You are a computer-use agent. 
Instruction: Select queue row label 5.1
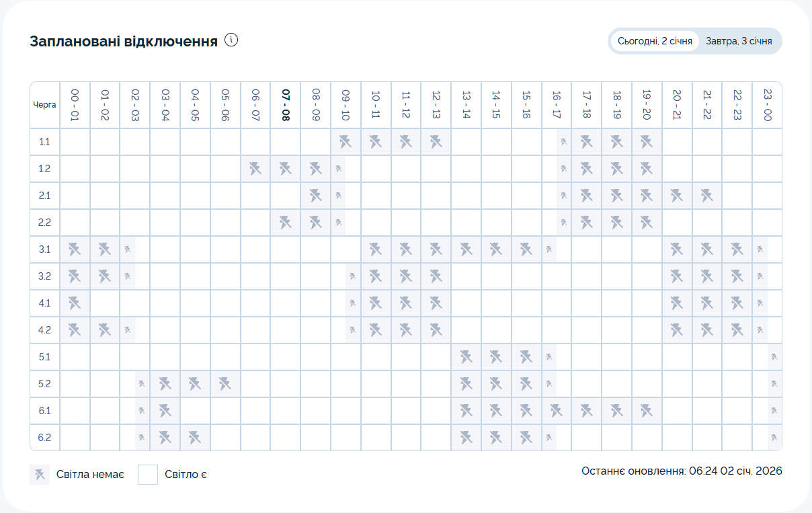45,357
